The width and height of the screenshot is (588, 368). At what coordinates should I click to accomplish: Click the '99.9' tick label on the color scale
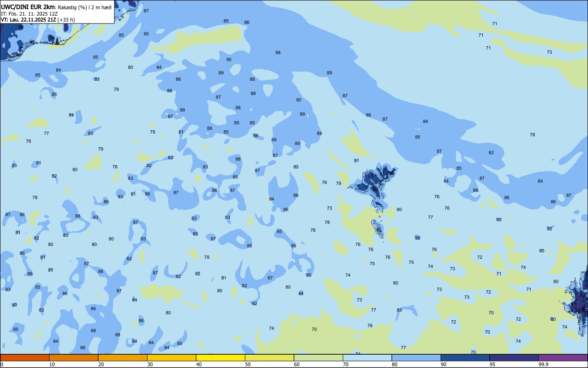543,364
